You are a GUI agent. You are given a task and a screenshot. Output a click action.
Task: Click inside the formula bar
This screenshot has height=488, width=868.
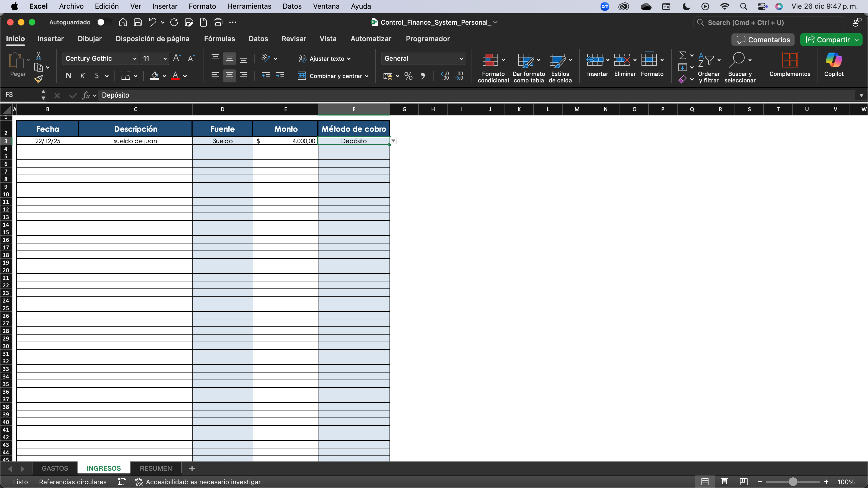[270, 95]
